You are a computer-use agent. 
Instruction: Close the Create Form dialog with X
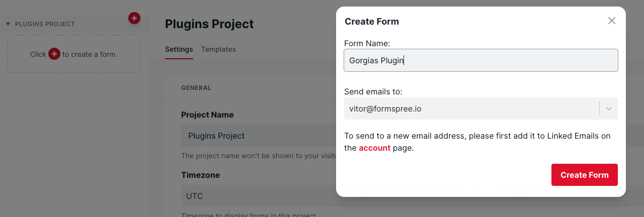[x=611, y=21]
